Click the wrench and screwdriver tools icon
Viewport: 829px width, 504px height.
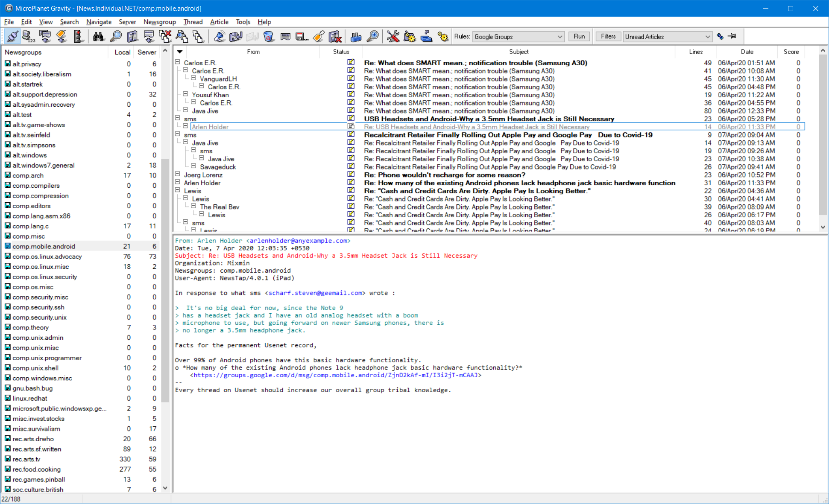point(393,37)
